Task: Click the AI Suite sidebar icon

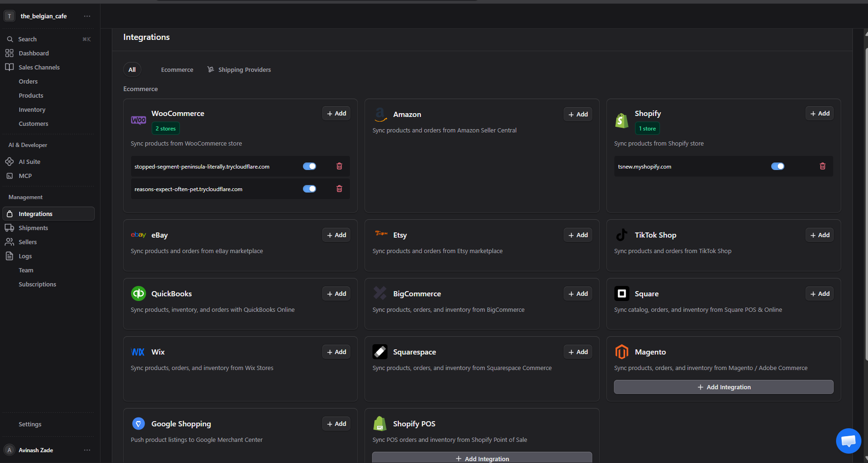Action: tap(9, 162)
